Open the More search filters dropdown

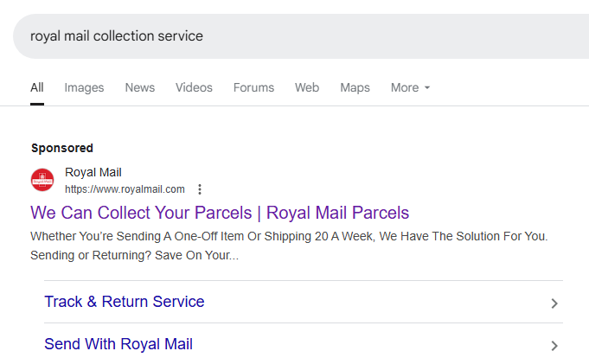(x=410, y=87)
